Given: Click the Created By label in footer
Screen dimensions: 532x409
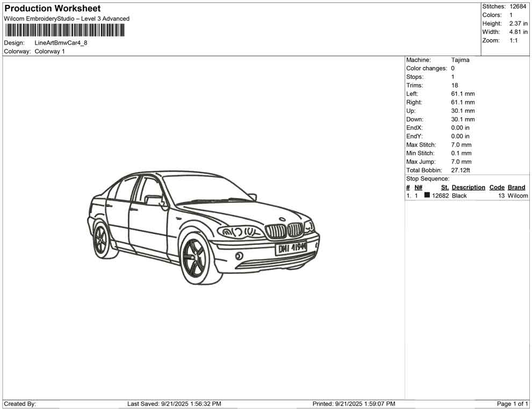Looking at the screenshot, I should pyautogui.click(x=20, y=404).
